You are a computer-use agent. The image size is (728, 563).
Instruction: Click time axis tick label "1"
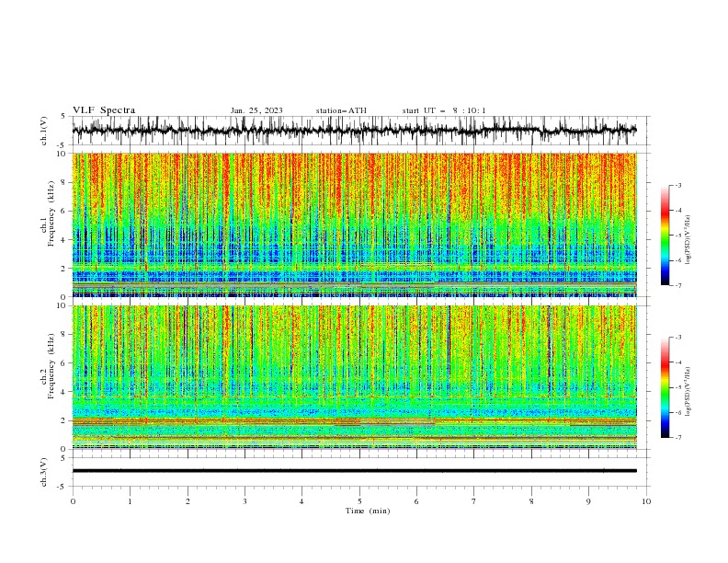[130, 501]
